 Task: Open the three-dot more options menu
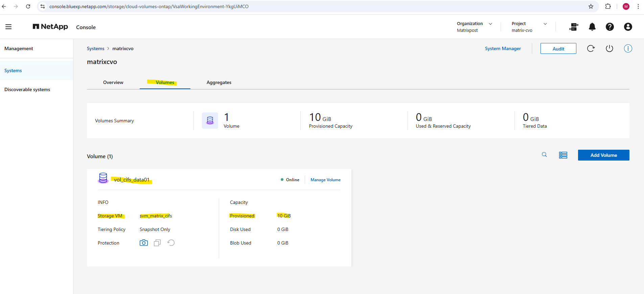628,48
